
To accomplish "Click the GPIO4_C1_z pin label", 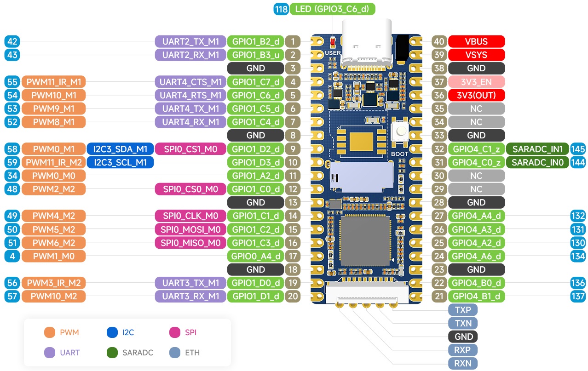I will tap(476, 149).
